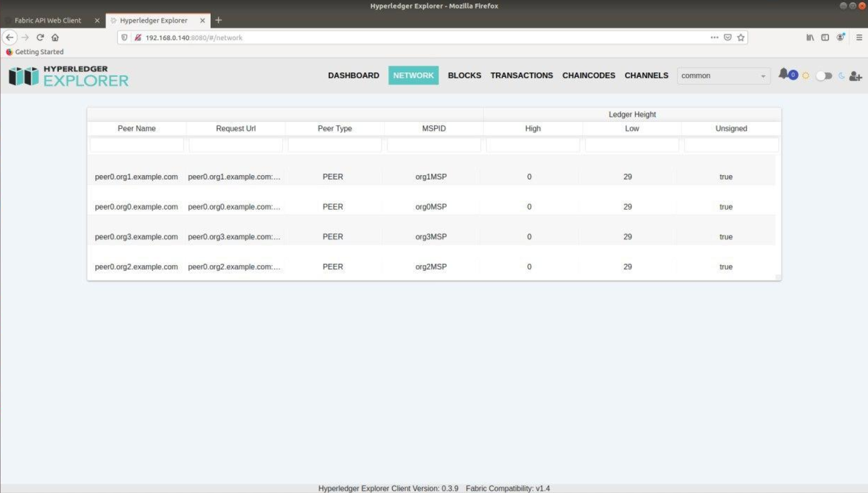Show the Firefox library icon
This screenshot has height=493, width=868.
coord(810,38)
